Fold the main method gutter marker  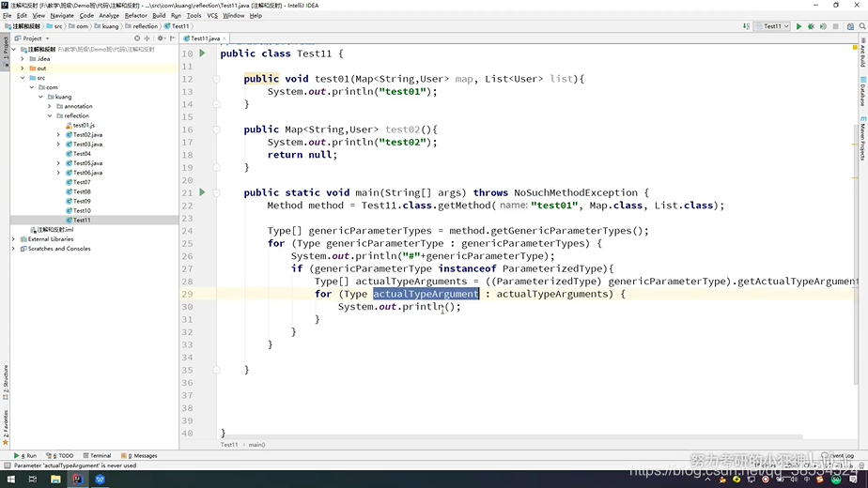tap(216, 192)
